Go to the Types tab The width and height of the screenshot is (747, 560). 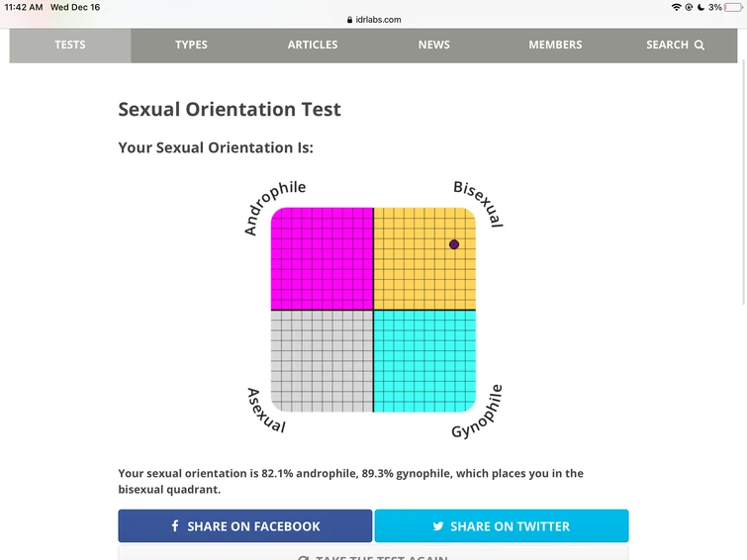pos(191,46)
